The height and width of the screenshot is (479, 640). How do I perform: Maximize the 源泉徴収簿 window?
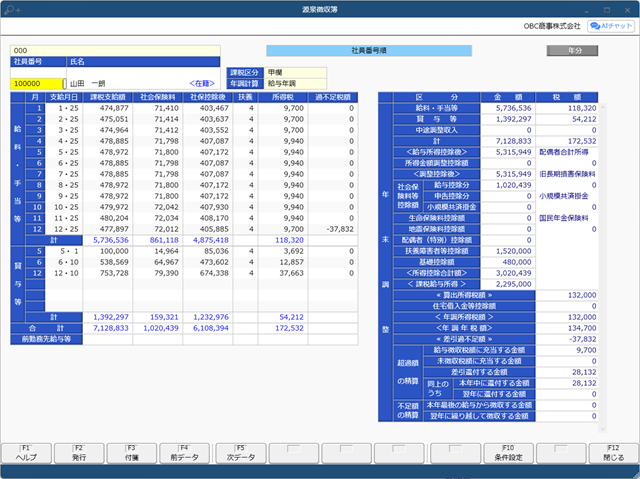607,10
